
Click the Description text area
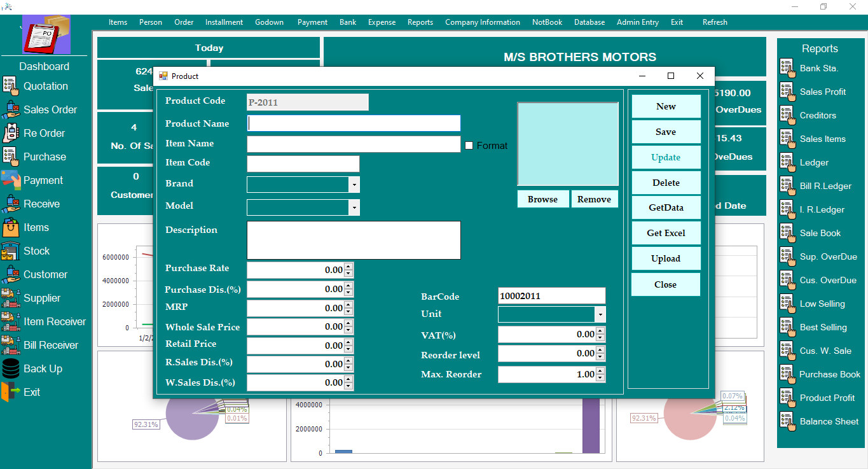pos(354,240)
